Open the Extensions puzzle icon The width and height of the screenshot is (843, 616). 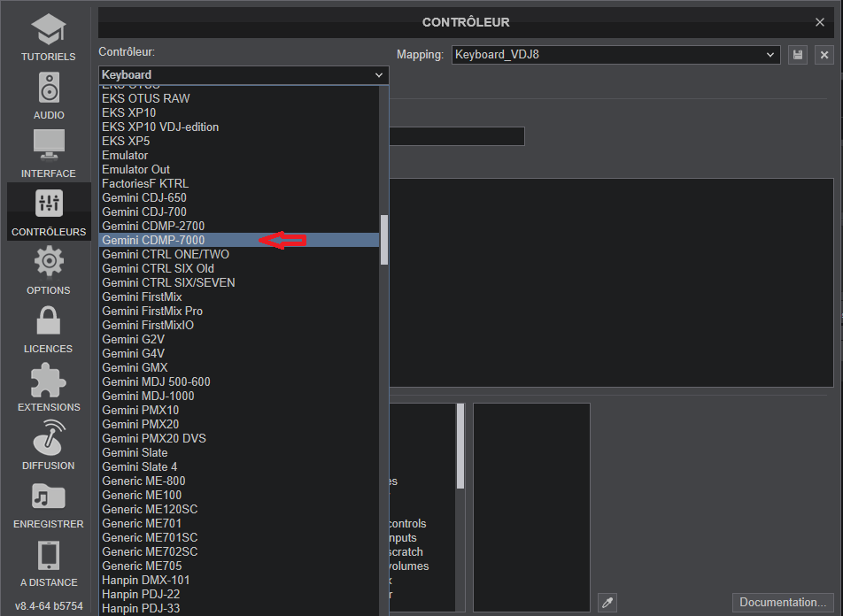pyautogui.click(x=49, y=380)
